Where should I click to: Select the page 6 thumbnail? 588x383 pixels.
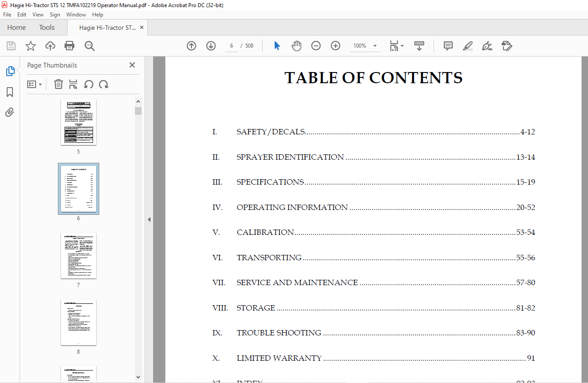tap(78, 189)
